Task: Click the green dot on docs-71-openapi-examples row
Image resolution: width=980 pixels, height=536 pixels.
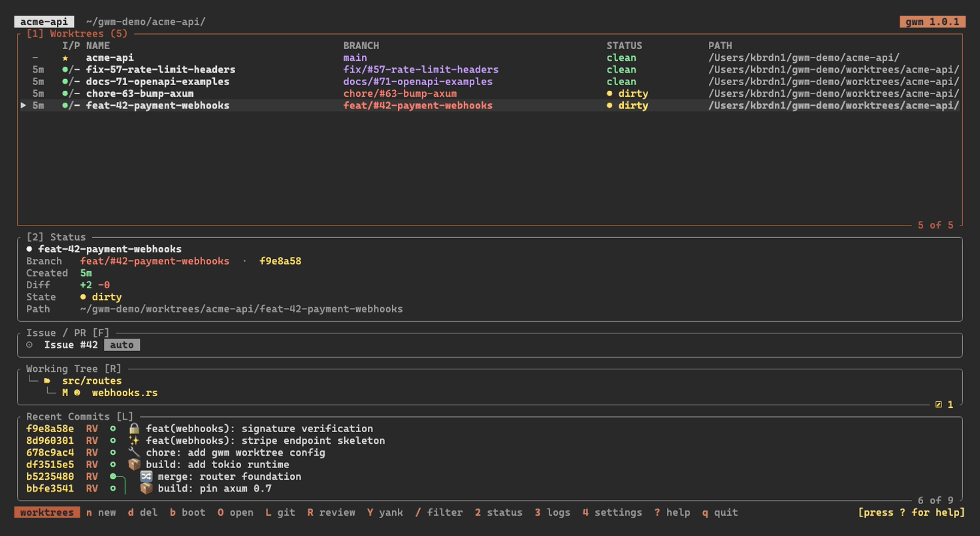Action: pos(65,82)
